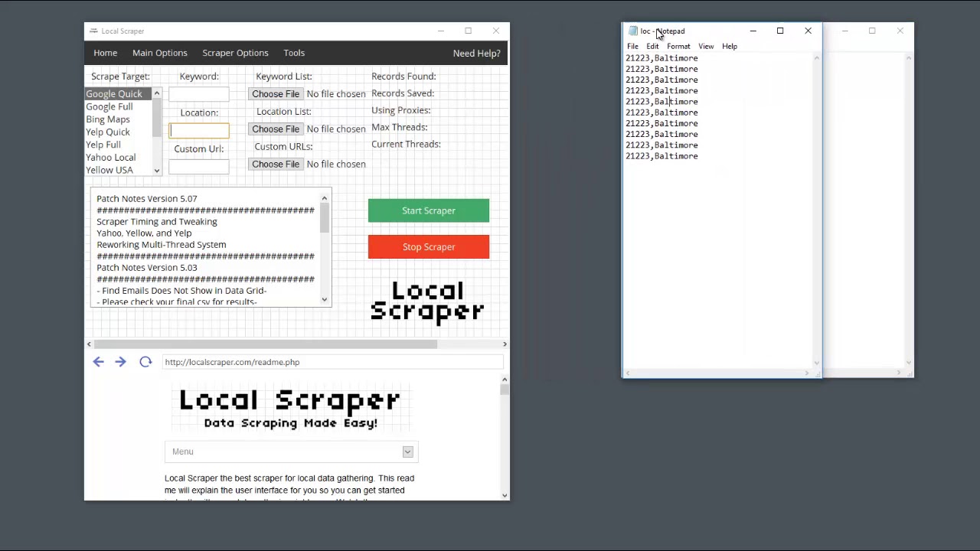Click the Start Scraper button
Image resolution: width=980 pixels, height=551 pixels.
pos(429,210)
